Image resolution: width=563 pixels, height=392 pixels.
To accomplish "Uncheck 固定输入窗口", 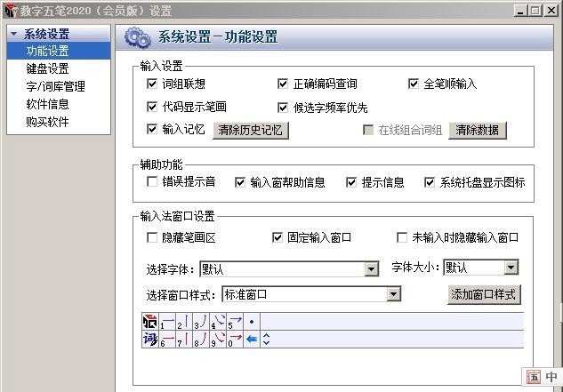I will point(277,237).
